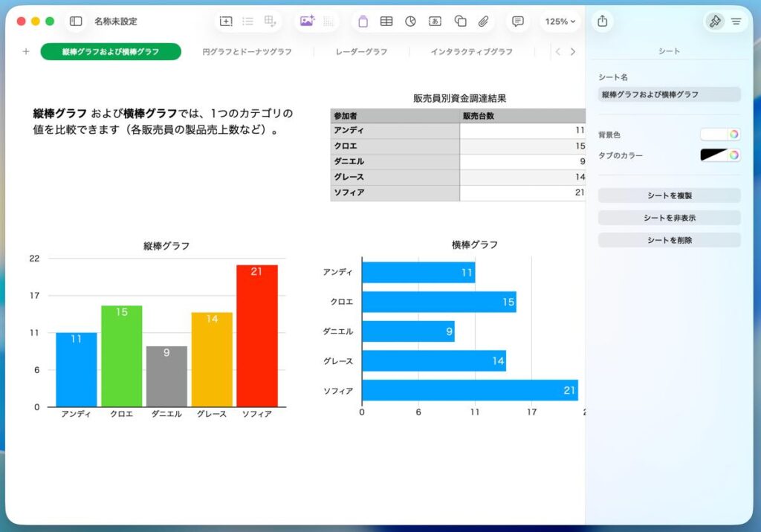Image resolution: width=761 pixels, height=532 pixels.
Task: Open the タブのカラー color well
Action: 713,155
